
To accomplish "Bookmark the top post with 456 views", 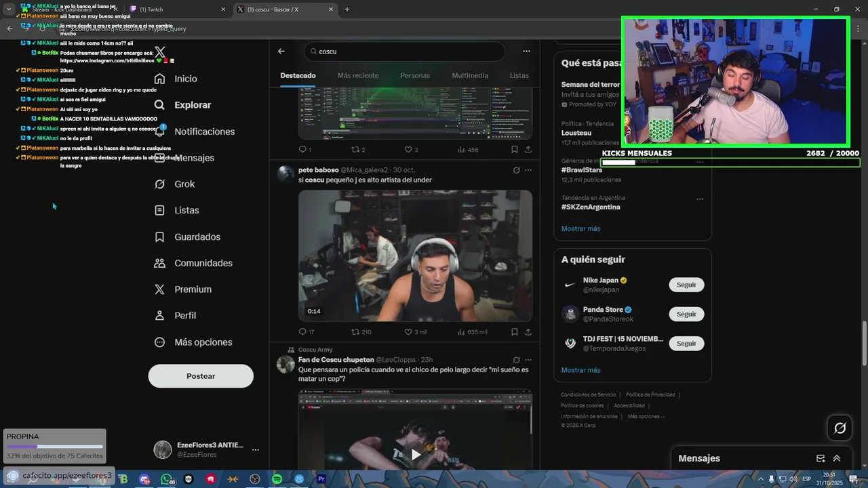I will 515,150.
